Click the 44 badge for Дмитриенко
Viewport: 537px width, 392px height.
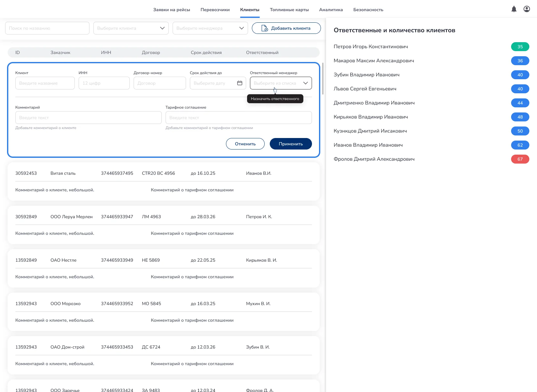point(520,103)
